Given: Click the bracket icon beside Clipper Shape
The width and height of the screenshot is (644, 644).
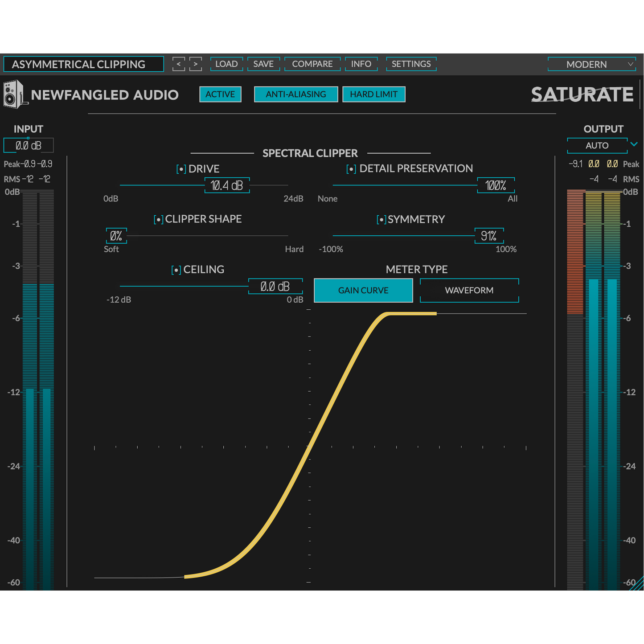Looking at the screenshot, I should (x=158, y=220).
